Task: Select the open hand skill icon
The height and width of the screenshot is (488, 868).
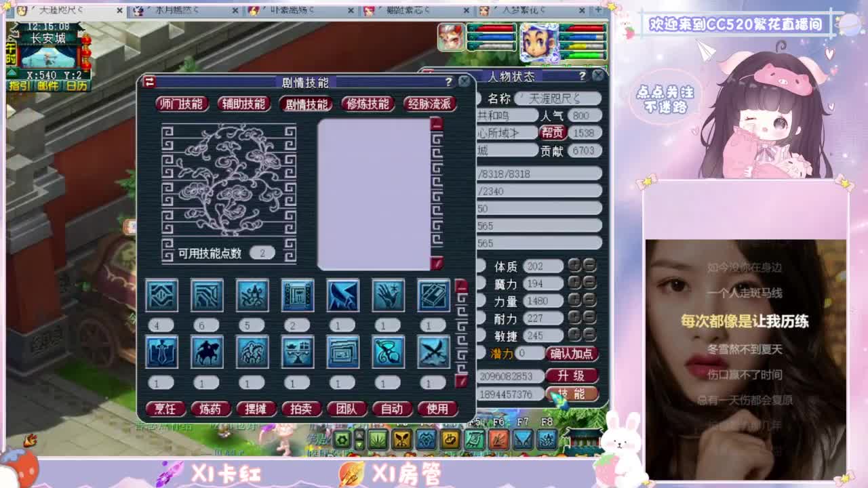Action: [389, 296]
